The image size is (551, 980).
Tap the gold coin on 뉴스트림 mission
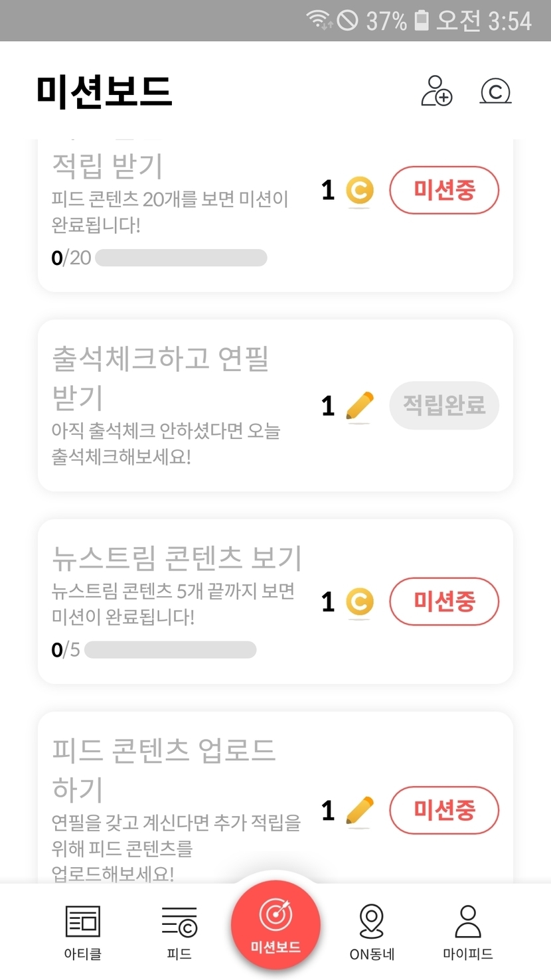pyautogui.click(x=359, y=602)
